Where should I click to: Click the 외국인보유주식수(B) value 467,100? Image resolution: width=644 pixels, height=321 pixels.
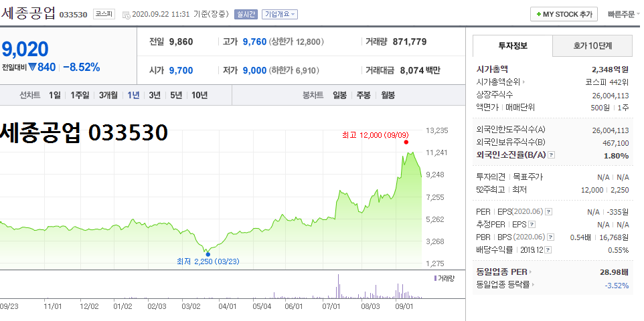point(616,142)
